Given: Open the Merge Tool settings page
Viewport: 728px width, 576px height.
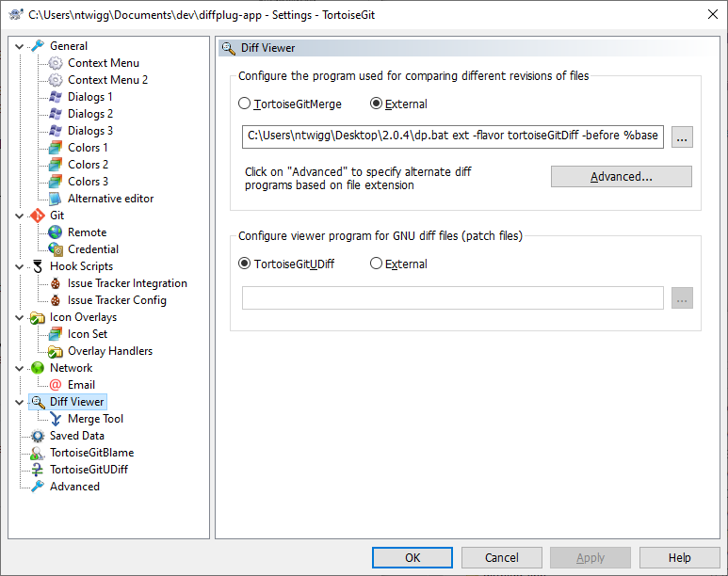Looking at the screenshot, I should pos(95,419).
